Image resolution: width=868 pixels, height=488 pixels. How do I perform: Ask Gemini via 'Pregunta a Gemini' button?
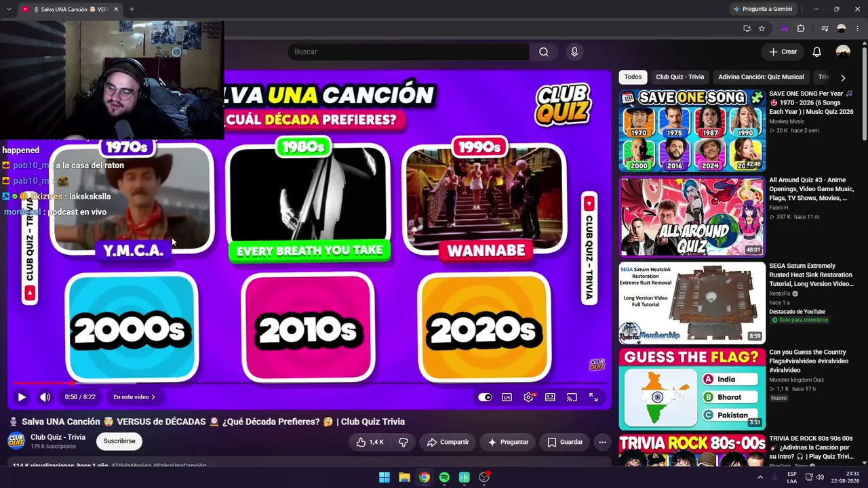(x=762, y=9)
